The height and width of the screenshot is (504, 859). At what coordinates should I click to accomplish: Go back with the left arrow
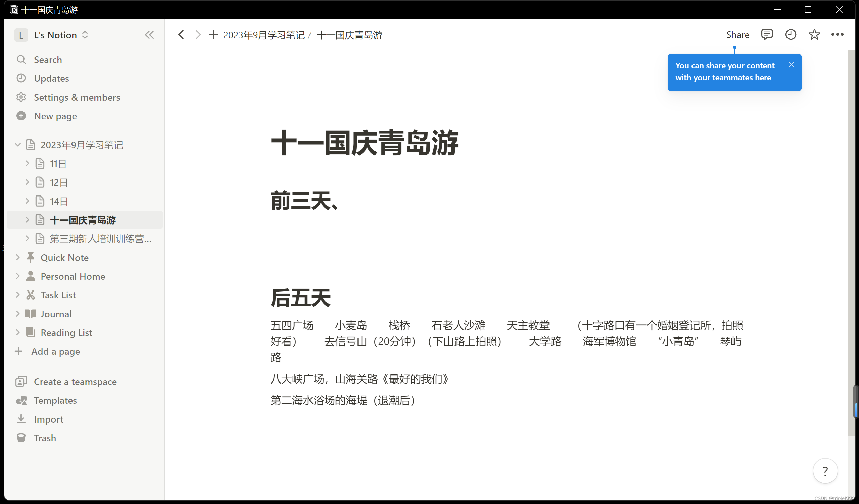point(181,35)
